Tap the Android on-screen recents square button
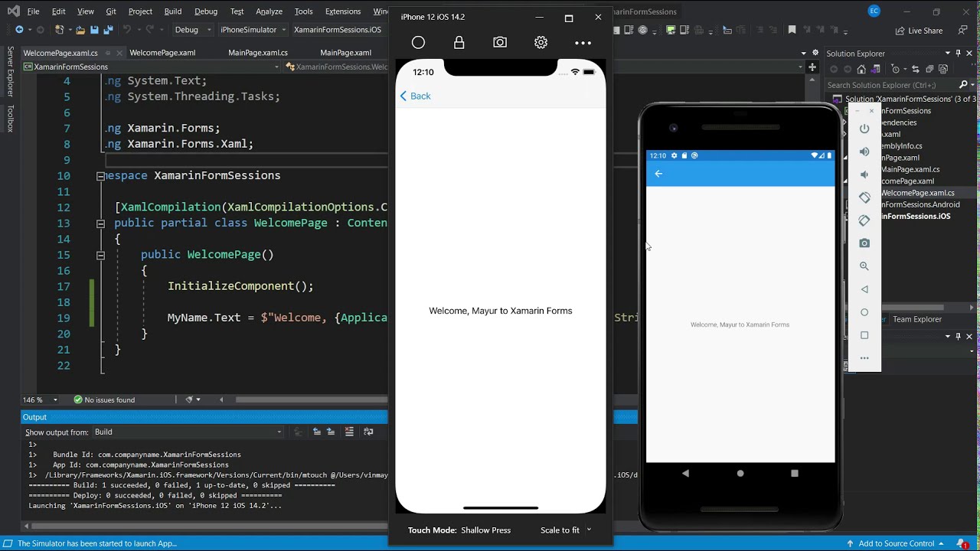The height and width of the screenshot is (551, 980). click(x=795, y=474)
